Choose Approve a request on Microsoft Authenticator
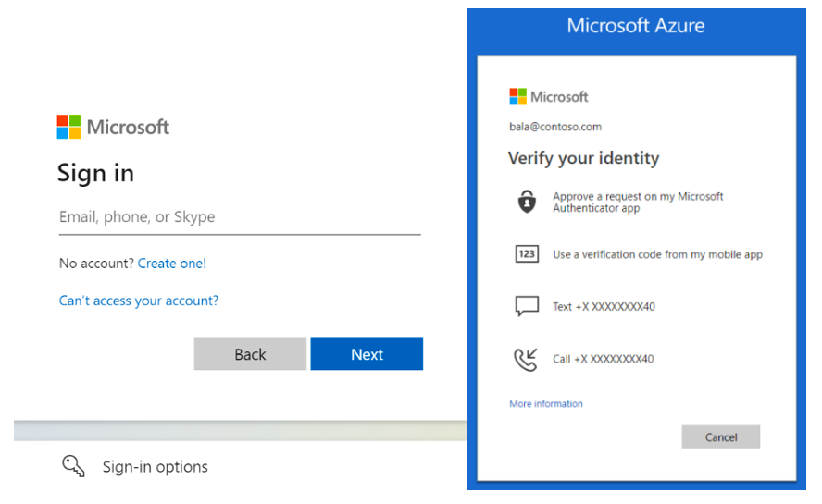822x504 pixels. [x=638, y=203]
